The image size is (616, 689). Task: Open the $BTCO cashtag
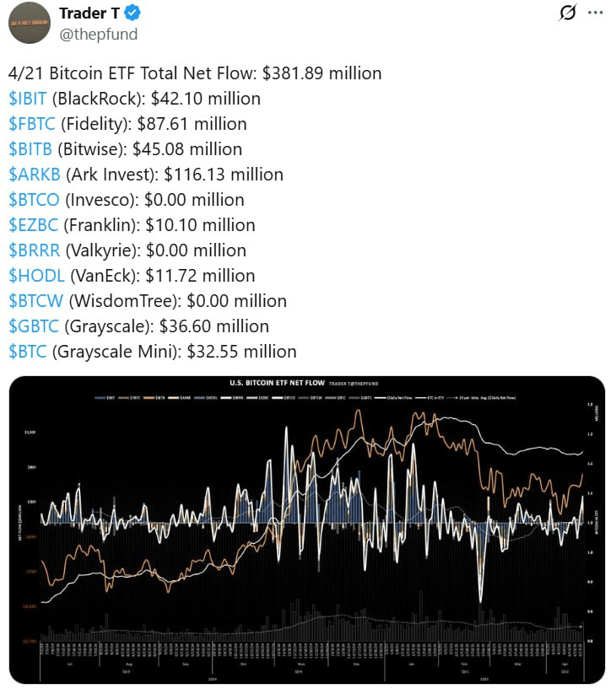pos(34,200)
